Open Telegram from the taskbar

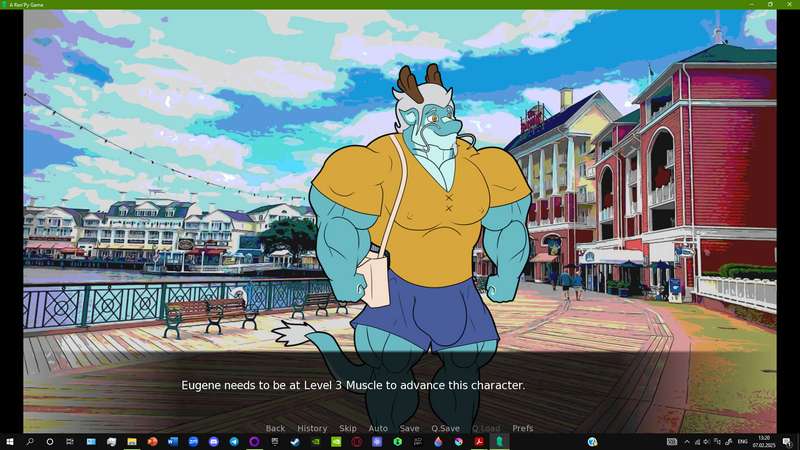[234, 442]
